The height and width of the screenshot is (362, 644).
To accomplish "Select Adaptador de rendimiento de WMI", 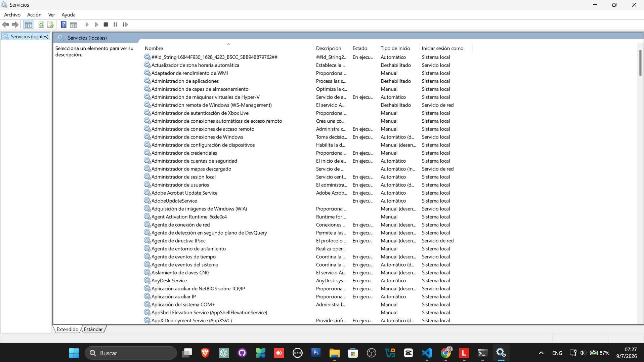I will coord(189,73).
